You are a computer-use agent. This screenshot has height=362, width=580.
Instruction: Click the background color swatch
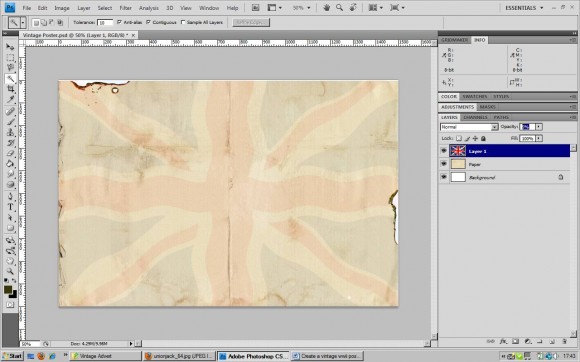[14, 295]
